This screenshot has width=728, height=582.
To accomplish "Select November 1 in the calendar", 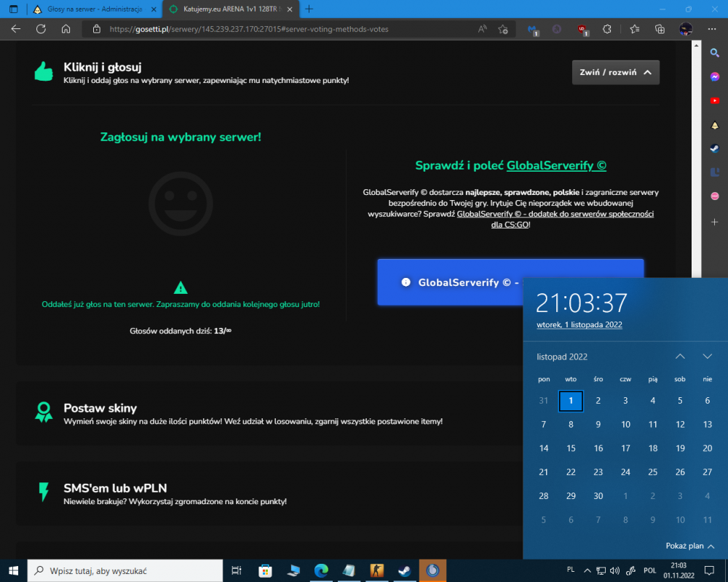I will point(571,401).
